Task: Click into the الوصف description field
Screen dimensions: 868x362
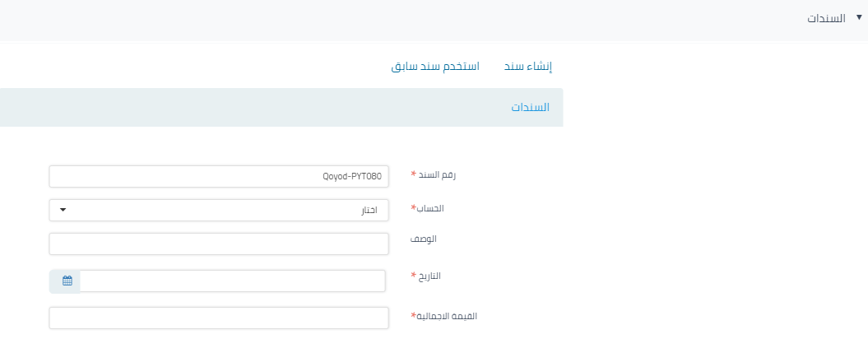Action: (218, 244)
